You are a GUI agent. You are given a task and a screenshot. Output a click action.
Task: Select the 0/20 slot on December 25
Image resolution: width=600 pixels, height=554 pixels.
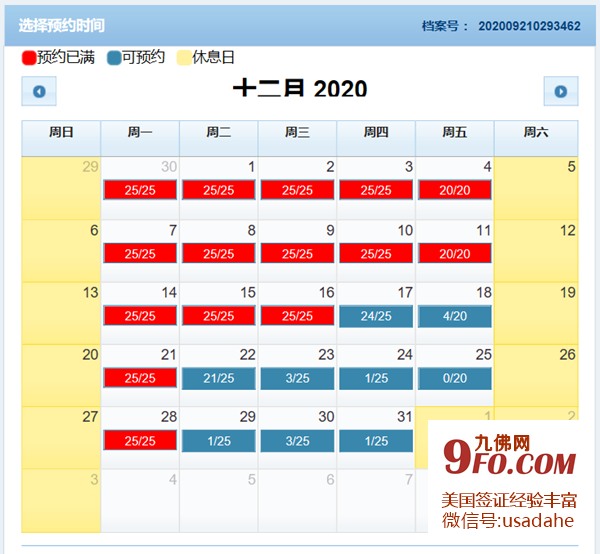455,378
